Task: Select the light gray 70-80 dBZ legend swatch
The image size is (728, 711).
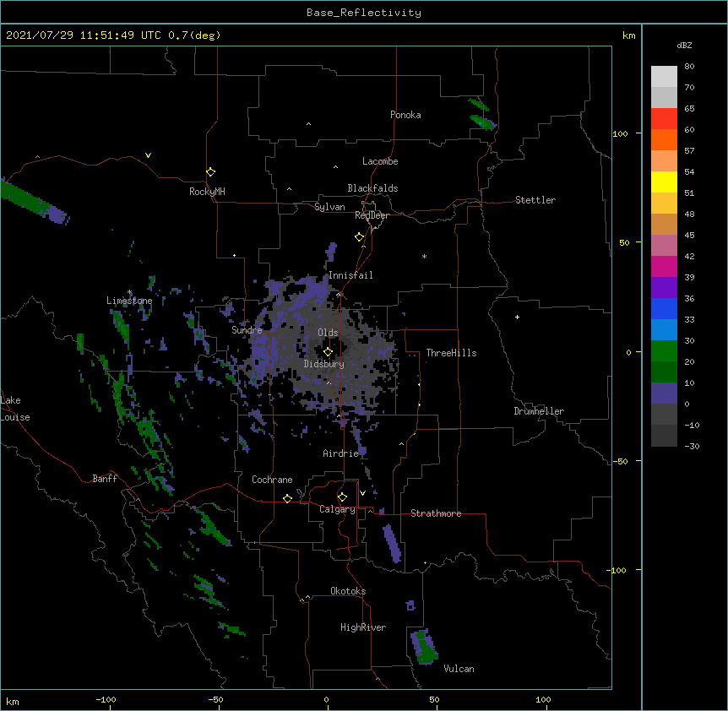Action: pos(664,76)
